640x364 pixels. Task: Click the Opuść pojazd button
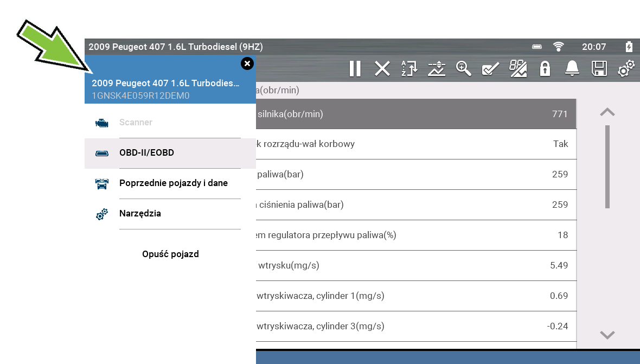tap(170, 254)
